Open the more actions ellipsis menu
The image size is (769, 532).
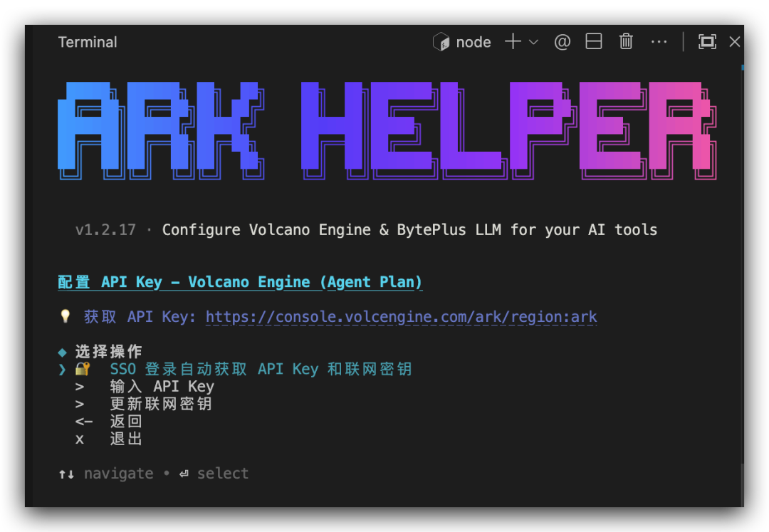tap(659, 42)
